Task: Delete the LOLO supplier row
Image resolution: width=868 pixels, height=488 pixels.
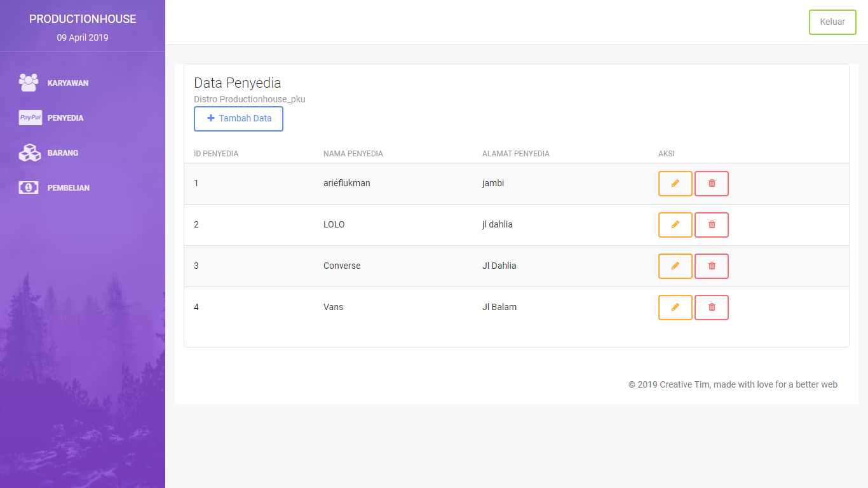Action: 711,225
